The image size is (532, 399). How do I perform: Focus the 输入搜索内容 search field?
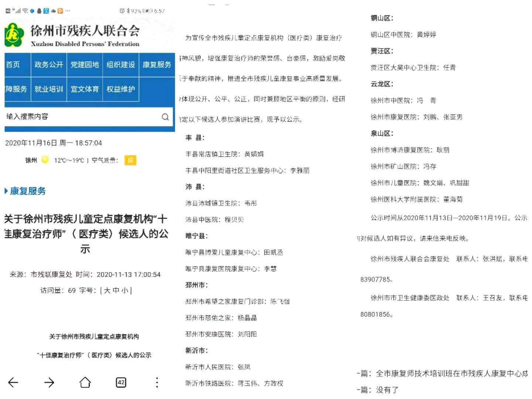89,117
